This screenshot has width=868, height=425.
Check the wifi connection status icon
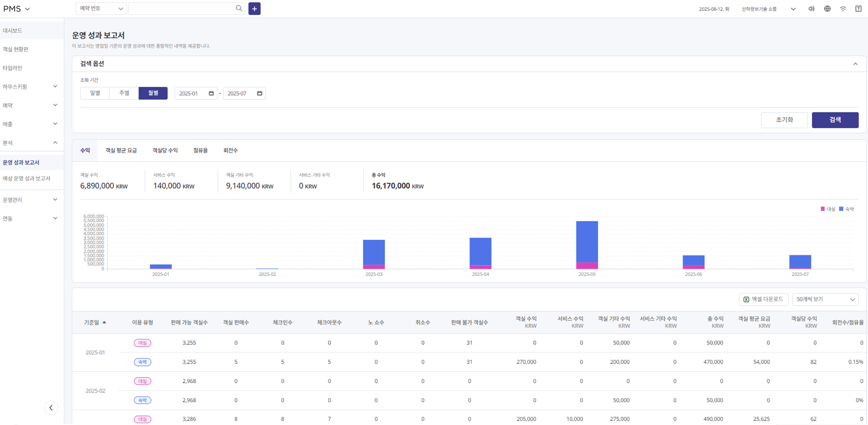point(843,9)
